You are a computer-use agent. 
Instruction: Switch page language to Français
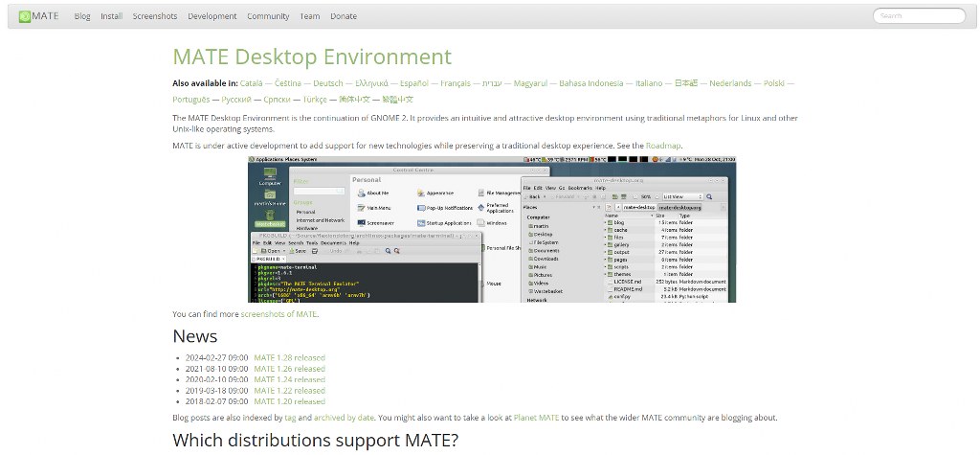tap(456, 83)
